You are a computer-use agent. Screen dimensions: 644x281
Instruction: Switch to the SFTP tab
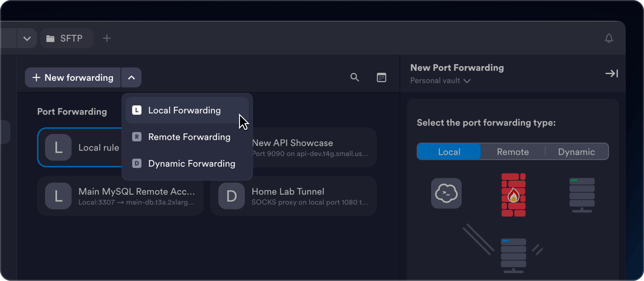(67, 38)
